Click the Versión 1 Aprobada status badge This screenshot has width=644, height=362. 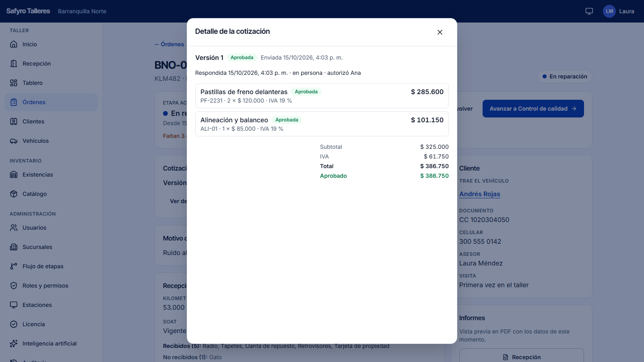pyautogui.click(x=242, y=58)
